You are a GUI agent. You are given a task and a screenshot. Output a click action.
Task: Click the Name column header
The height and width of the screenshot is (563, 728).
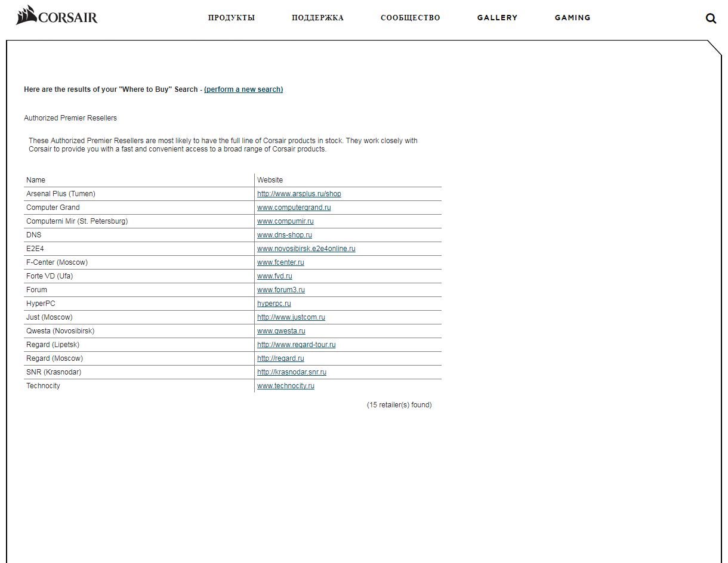pyautogui.click(x=139, y=180)
